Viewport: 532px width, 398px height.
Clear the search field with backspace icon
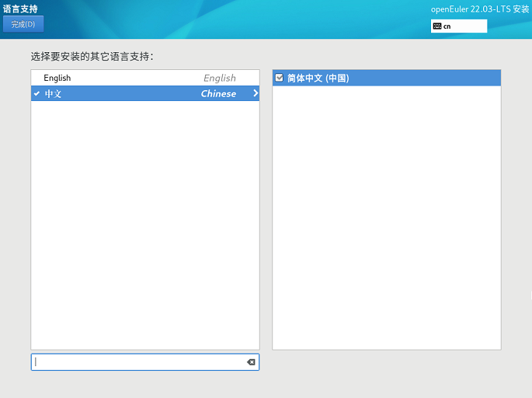tap(251, 362)
